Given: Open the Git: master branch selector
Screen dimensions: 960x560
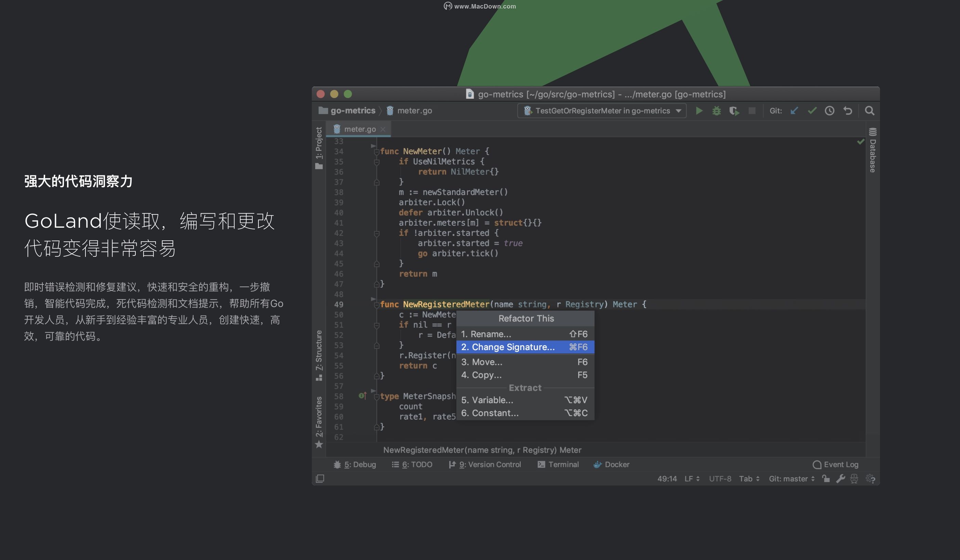Looking at the screenshot, I should coord(792,479).
